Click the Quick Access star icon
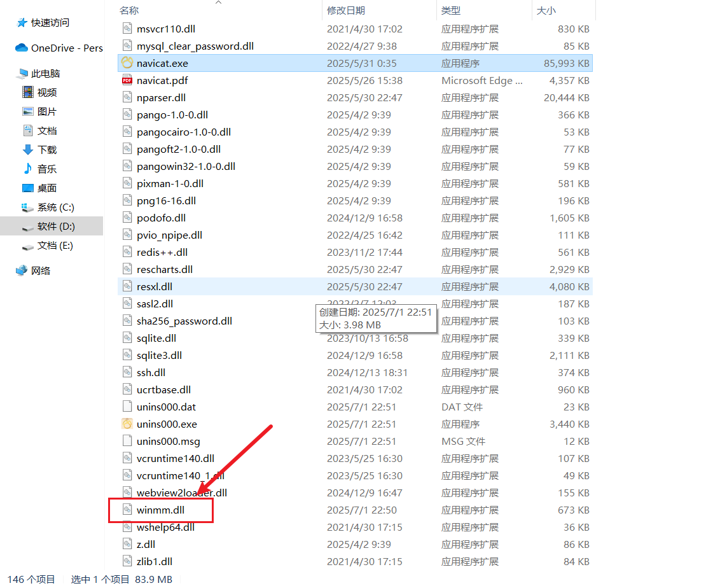Viewport: 713px width, 588px height. [x=22, y=23]
